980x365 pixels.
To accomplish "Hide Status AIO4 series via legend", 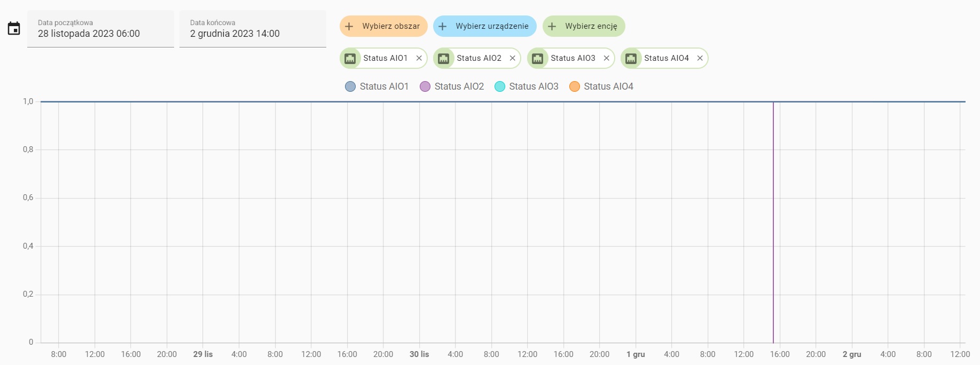I will tap(601, 86).
